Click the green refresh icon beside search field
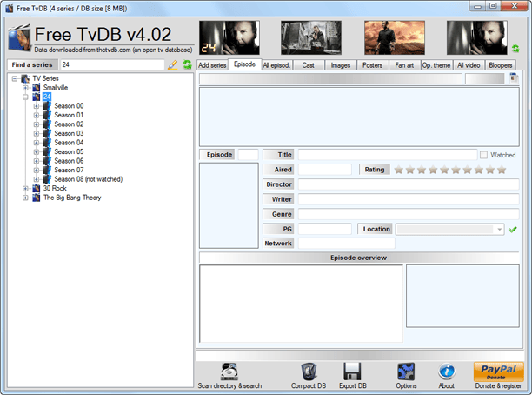The image size is (532, 395). pos(187,64)
